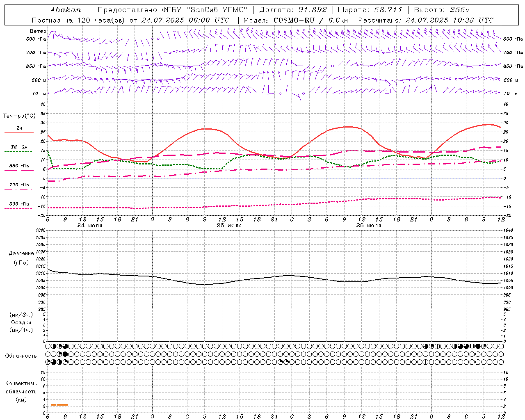
Task: Click the Долгота: 91.392 value
Action: [x=293, y=10]
